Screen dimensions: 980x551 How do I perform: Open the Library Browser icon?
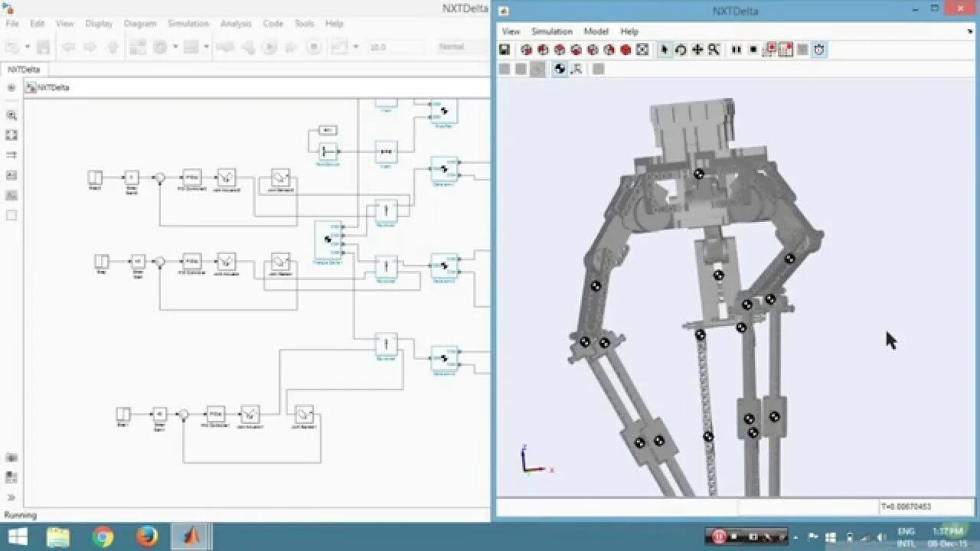click(138, 47)
